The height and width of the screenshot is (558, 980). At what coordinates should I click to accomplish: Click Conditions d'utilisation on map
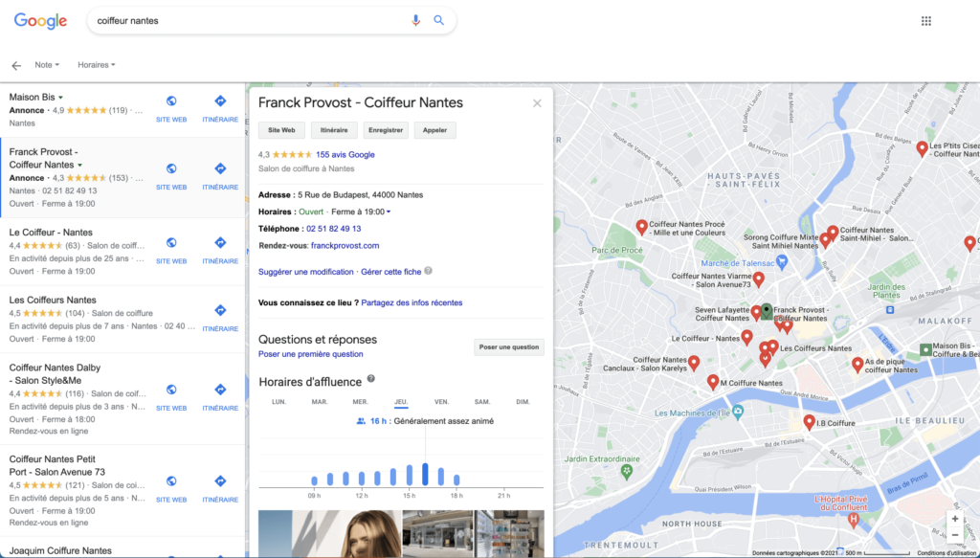coord(947,553)
